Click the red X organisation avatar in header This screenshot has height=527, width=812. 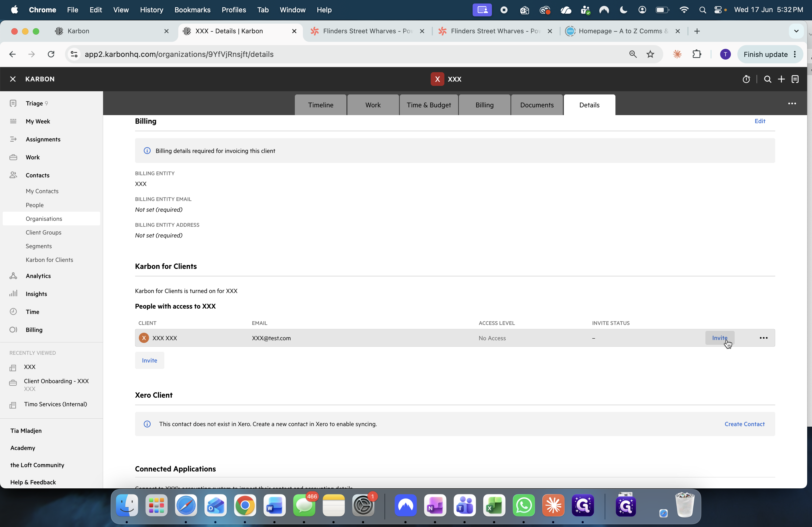pyautogui.click(x=437, y=79)
